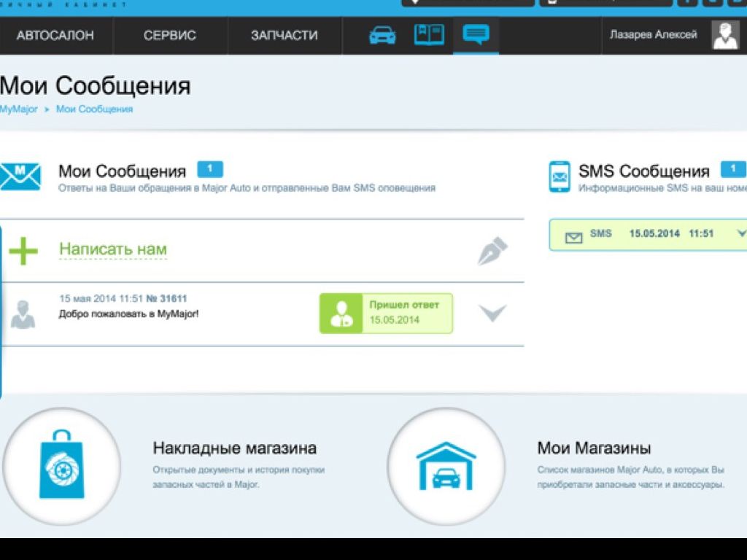The height and width of the screenshot is (560, 747).
Task: Click the Лазарев Алексей user name
Action: pyautogui.click(x=653, y=35)
